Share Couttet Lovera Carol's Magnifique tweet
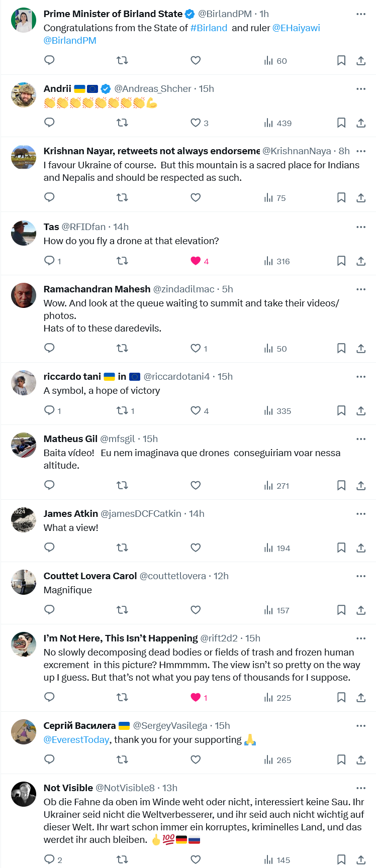This screenshot has height=868, width=376. pos(361,610)
